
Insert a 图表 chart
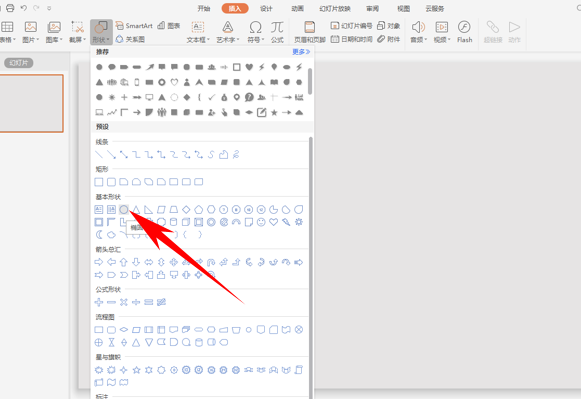click(x=169, y=26)
